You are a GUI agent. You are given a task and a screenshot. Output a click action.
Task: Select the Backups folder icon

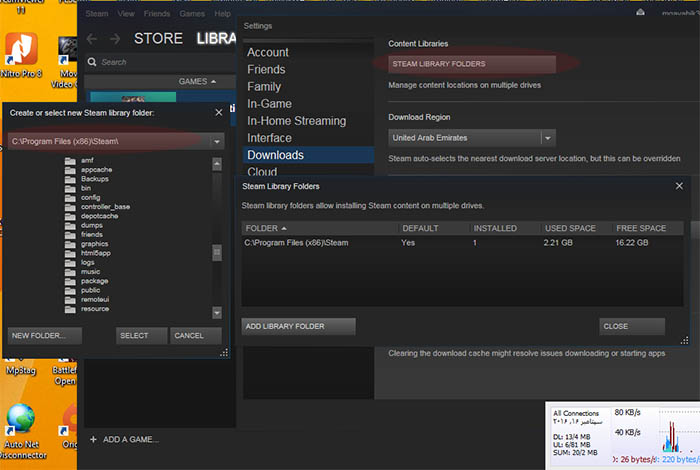tap(70, 179)
